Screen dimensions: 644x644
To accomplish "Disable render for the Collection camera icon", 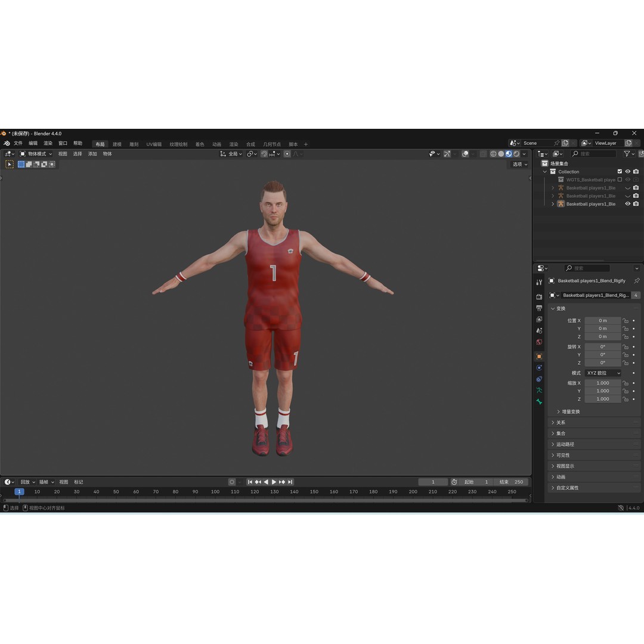I will click(x=636, y=172).
